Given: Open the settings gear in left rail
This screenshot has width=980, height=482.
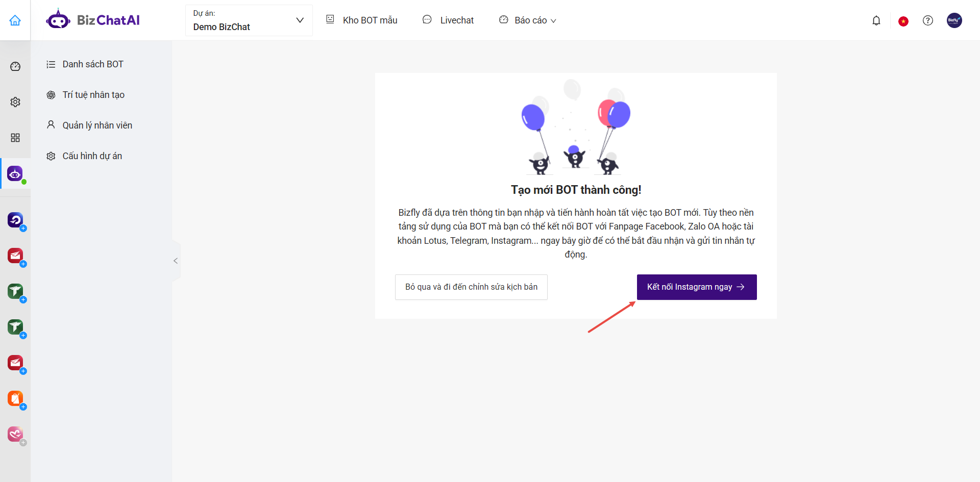Looking at the screenshot, I should (15, 102).
